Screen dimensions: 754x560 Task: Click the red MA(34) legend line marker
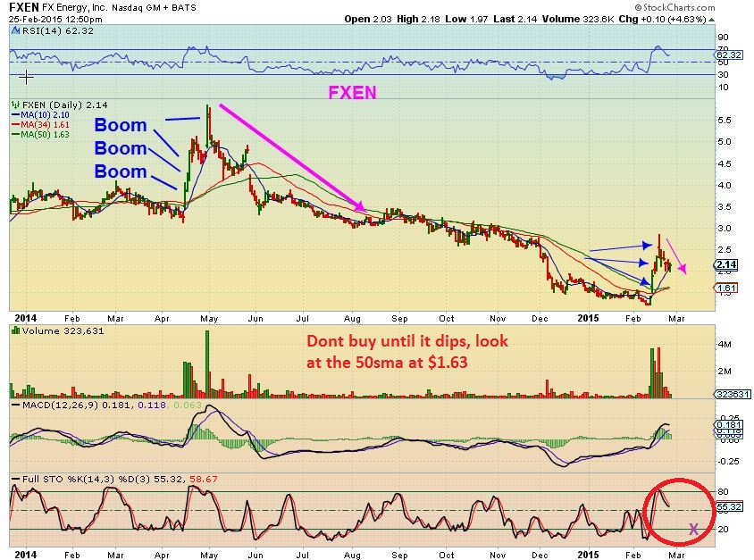(x=15, y=124)
